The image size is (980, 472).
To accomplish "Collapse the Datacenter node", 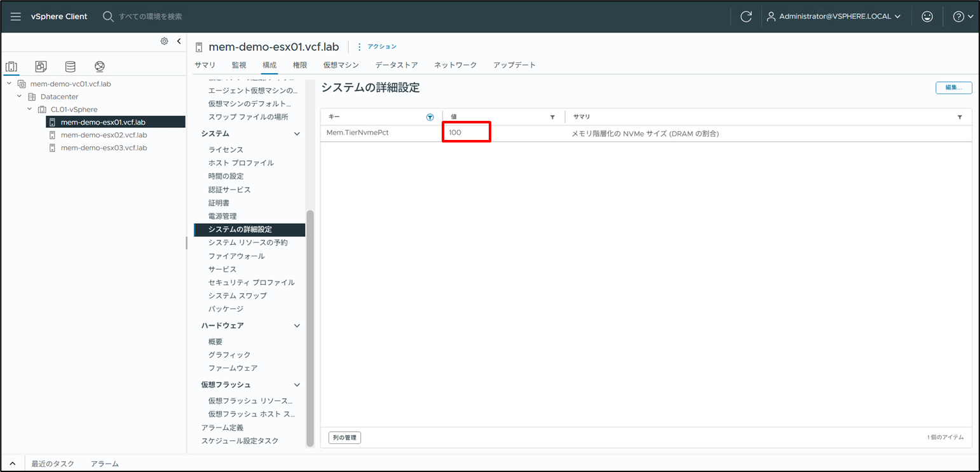I will 18,96.
